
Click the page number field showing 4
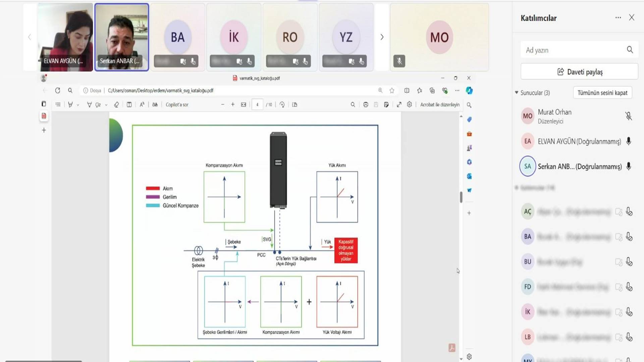tap(257, 105)
